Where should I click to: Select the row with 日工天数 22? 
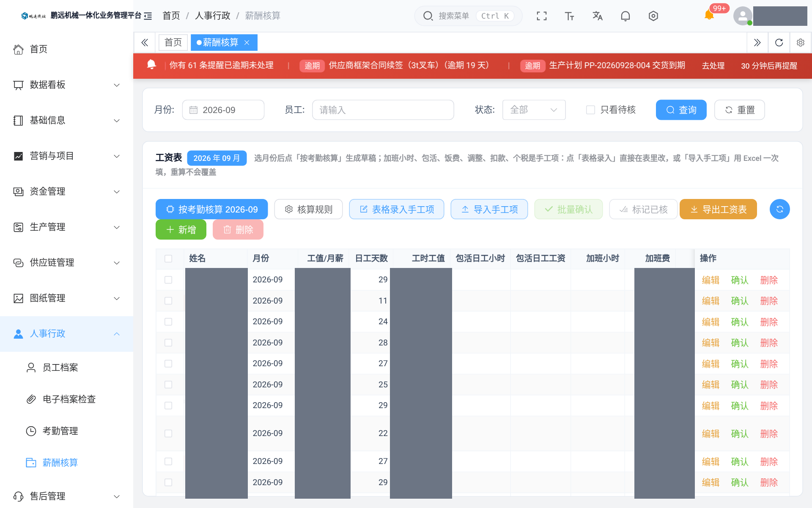(x=168, y=433)
